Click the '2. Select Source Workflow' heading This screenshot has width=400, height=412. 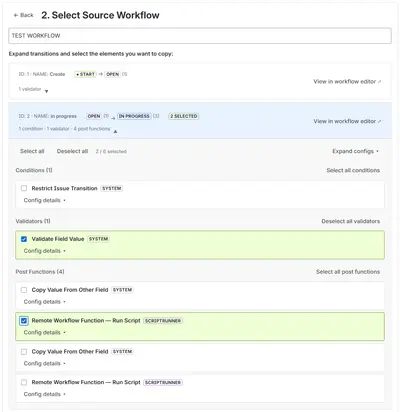point(100,15)
